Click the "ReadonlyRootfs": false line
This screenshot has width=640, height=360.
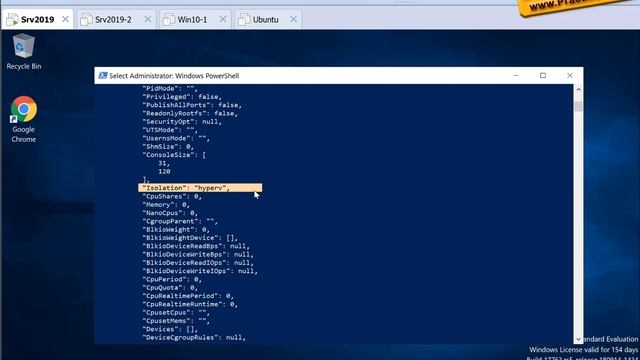pos(190,113)
